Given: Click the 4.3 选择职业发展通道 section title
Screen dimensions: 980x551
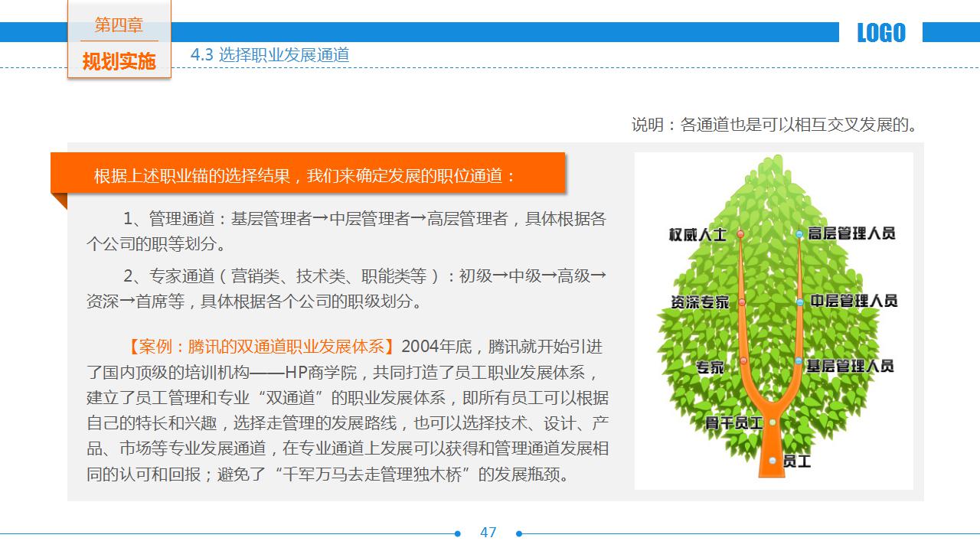Looking at the screenshot, I should (x=270, y=55).
